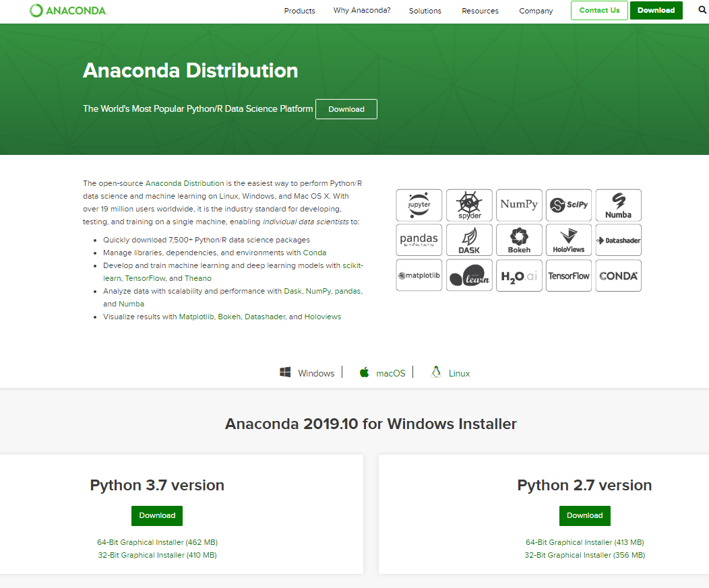The height and width of the screenshot is (588, 709).
Task: Follow the Dask text link
Action: 292,291
